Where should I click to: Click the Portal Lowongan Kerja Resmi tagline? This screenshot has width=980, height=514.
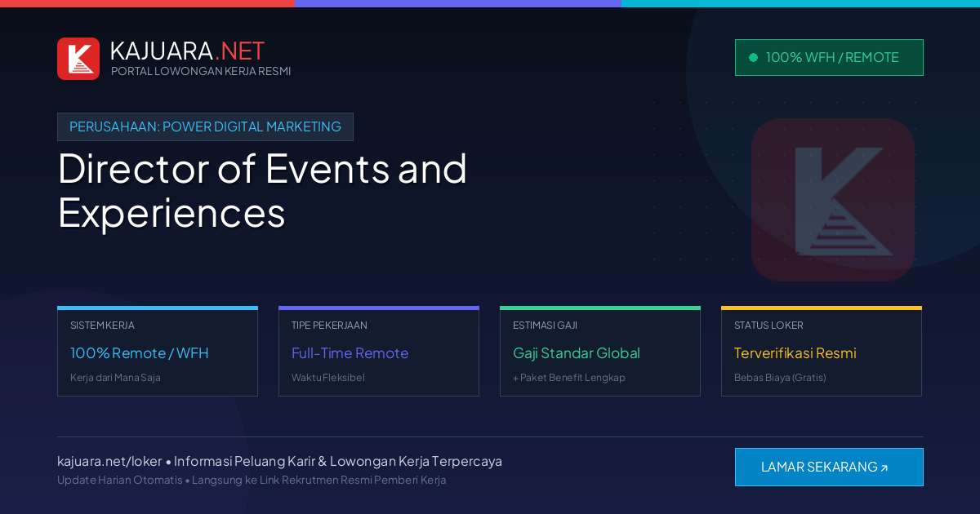pos(201,71)
